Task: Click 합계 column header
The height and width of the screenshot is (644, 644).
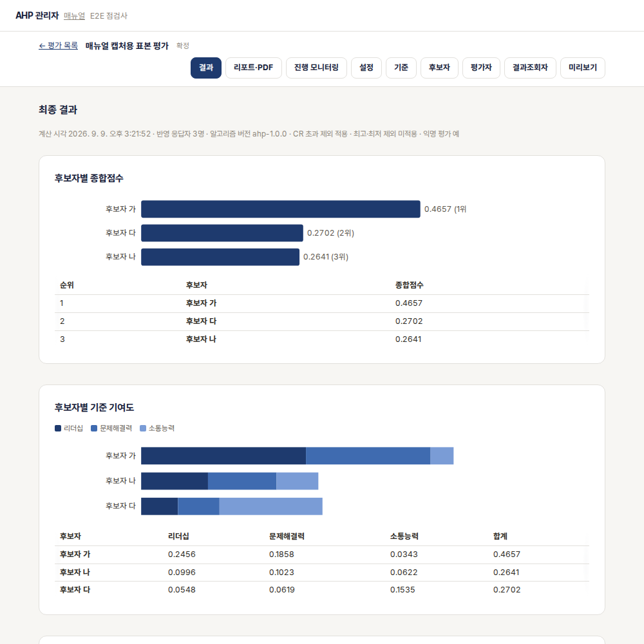Action: [500, 536]
